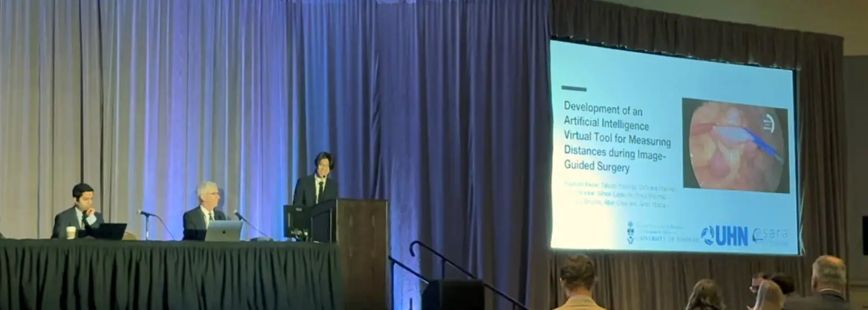Click the white circular icon in the surgical image
The image size is (868, 310).
click(x=769, y=123)
